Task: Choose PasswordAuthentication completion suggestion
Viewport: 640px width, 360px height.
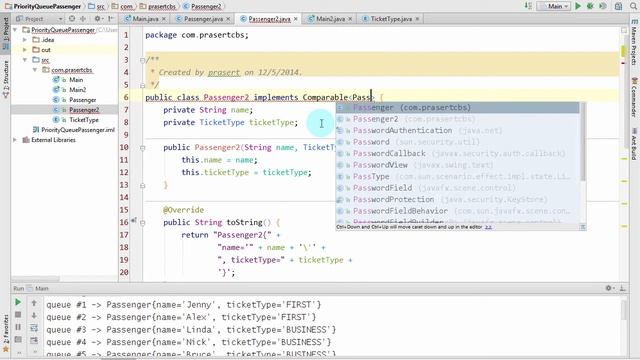Action: click(x=457, y=131)
